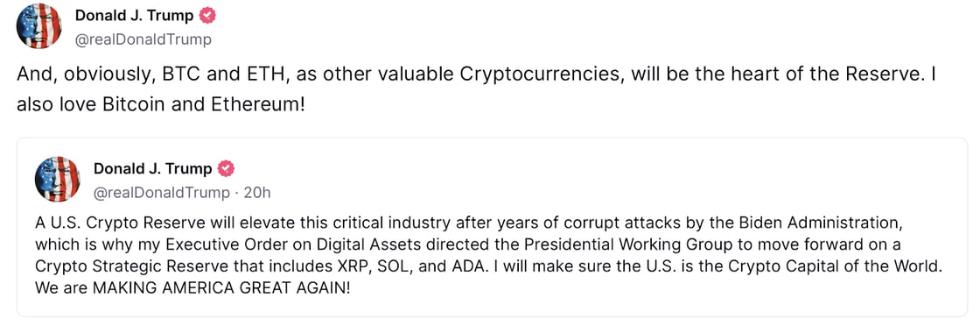Click the verified badge beside the top author name
The width and height of the screenshot is (980, 326).
point(207,17)
